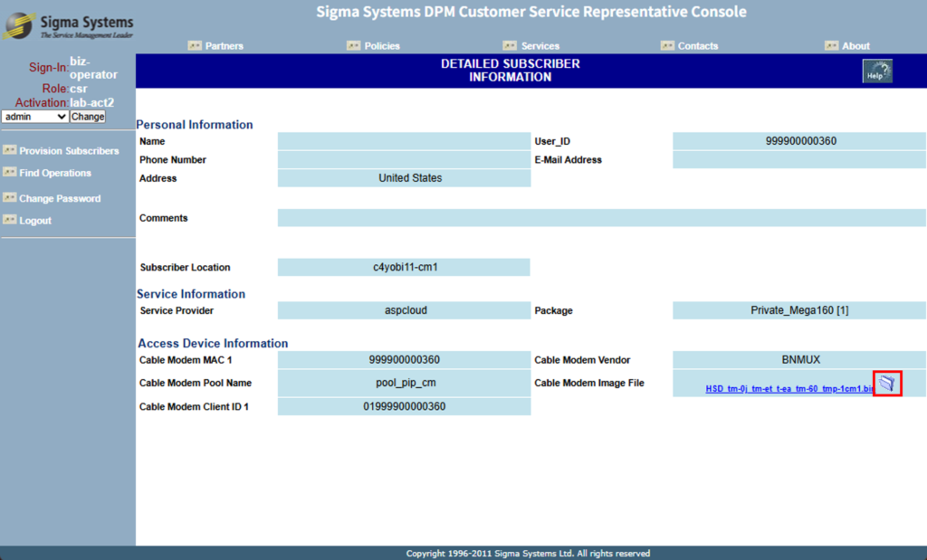Open the Policies menu
The image size is (927, 560).
pyautogui.click(x=382, y=46)
